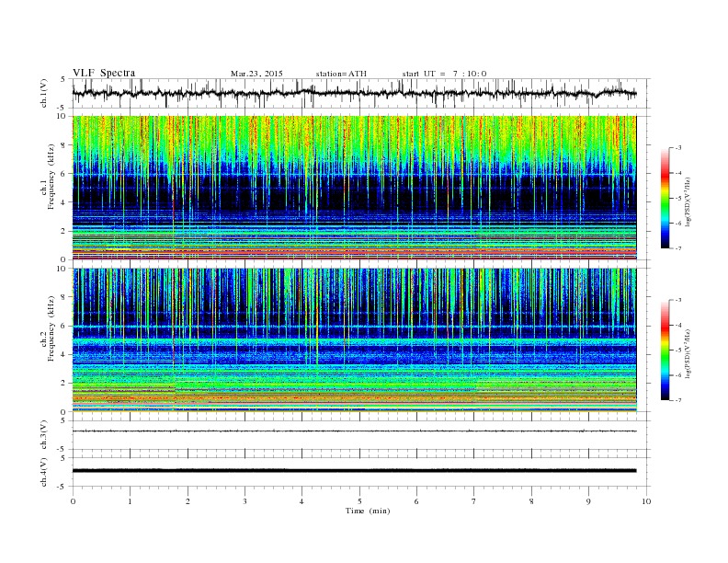The width and height of the screenshot is (728, 563).
Task: Click the ch.2 color bar log(PSD) label
Action: (x=689, y=353)
